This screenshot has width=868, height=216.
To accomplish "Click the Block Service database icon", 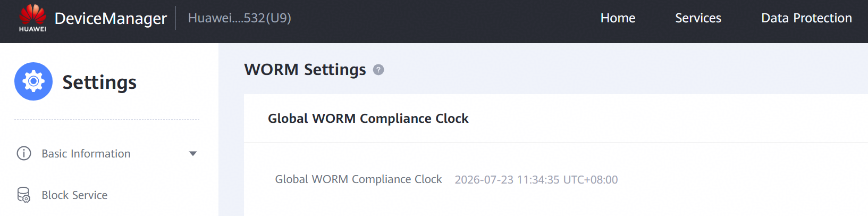I will click(x=24, y=195).
